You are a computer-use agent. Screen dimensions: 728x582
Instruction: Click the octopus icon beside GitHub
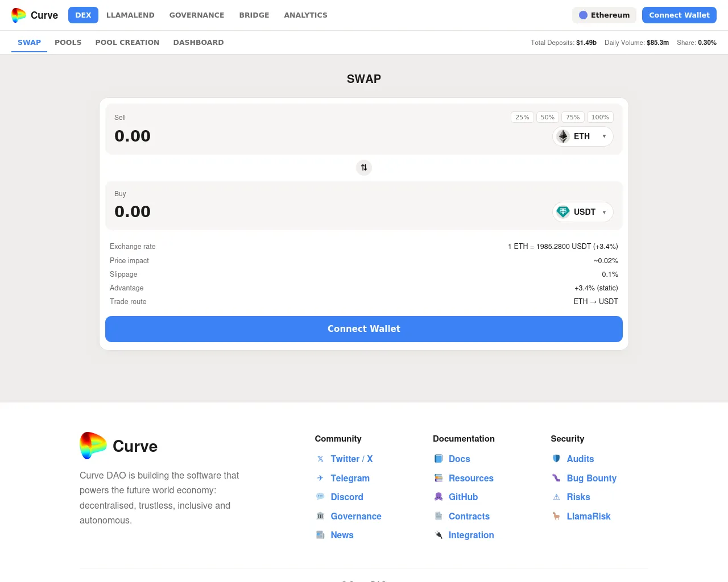(x=439, y=497)
